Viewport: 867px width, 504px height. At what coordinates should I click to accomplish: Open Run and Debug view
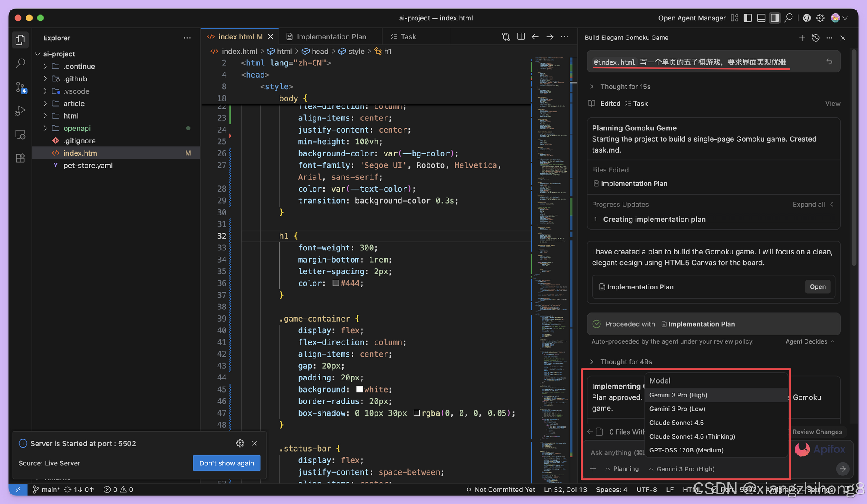coord(20,111)
